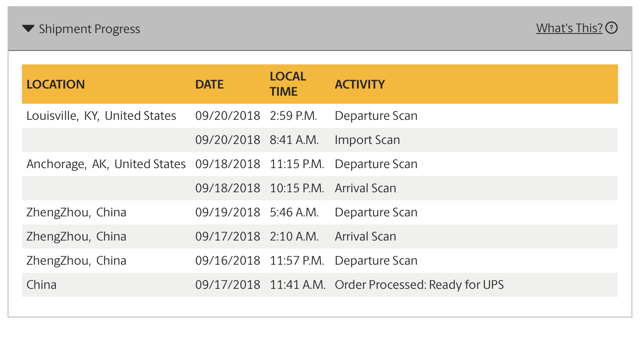Click the 11:57 P.M. time cell
The height and width of the screenshot is (338, 644).
pyautogui.click(x=297, y=261)
